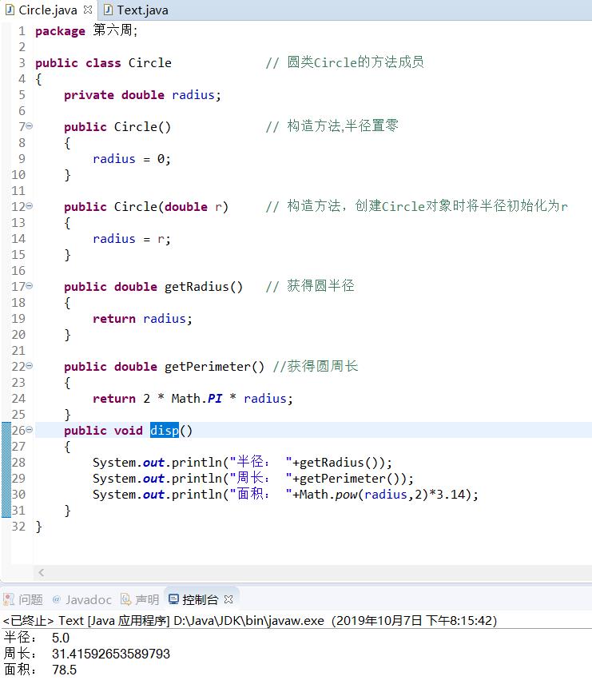Click the println line containing 半径
Viewport: 592px width, 700px height.
pos(242,462)
